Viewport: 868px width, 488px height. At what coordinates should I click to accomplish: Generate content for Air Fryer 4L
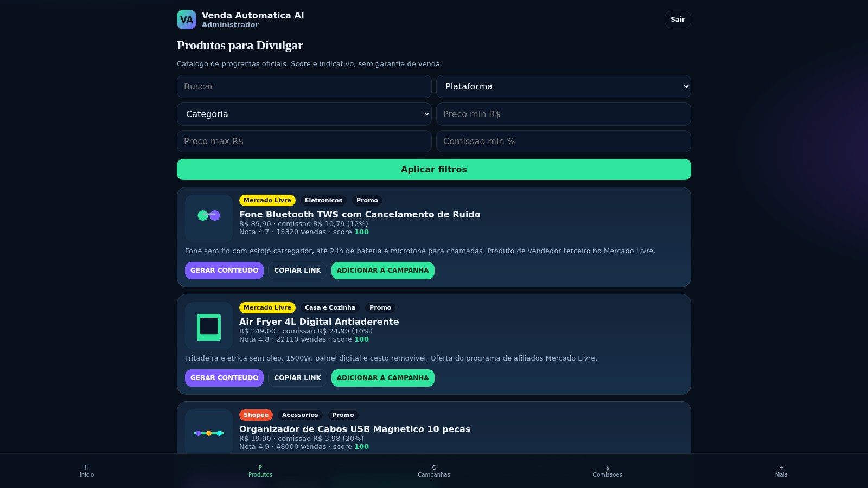224,378
